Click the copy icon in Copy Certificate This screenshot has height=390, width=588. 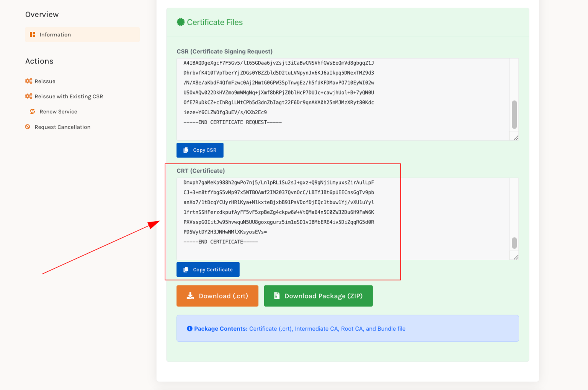(x=186, y=269)
